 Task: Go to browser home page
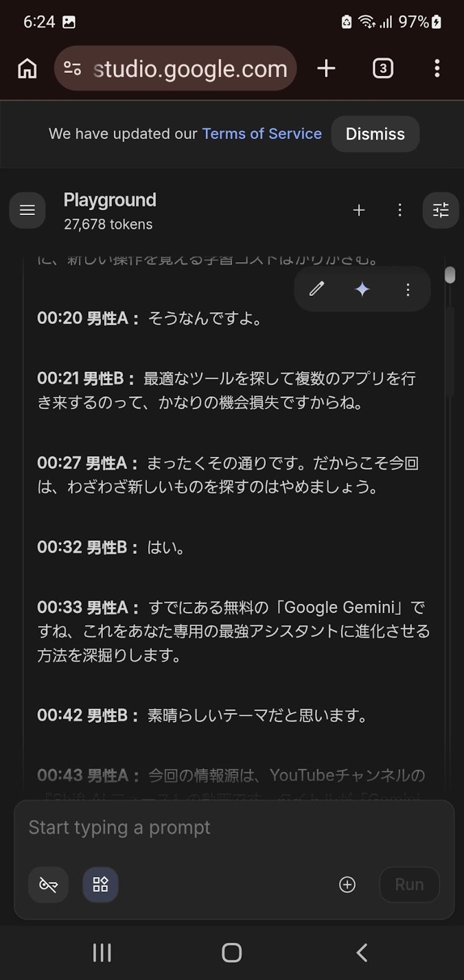(x=27, y=69)
